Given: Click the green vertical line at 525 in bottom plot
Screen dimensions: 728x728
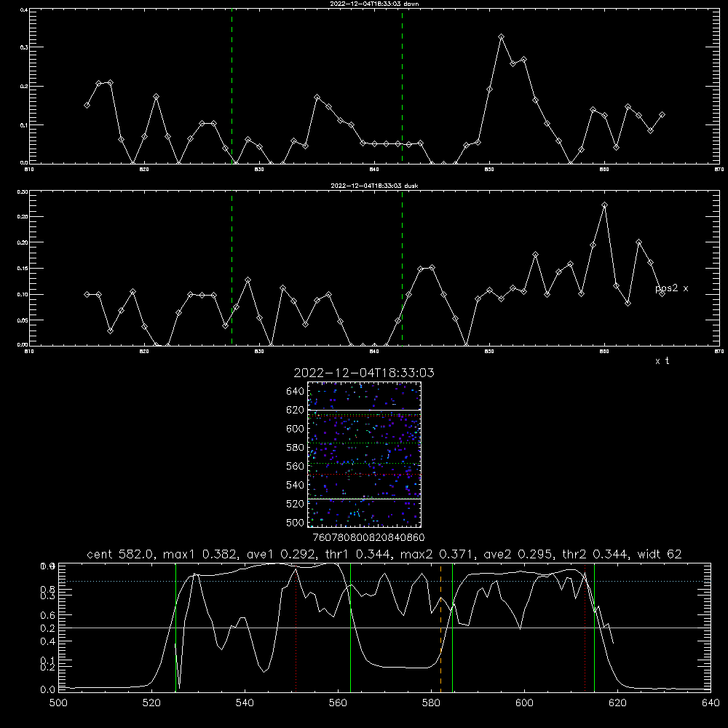Looking at the screenshot, I should pyautogui.click(x=175, y=628).
